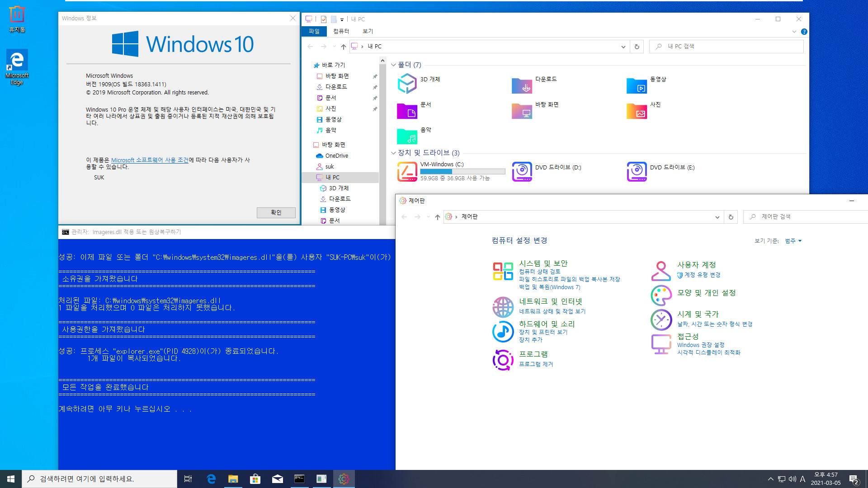Open the 파일 tab in explorer
Screen dimensions: 868x488
pos(314,31)
